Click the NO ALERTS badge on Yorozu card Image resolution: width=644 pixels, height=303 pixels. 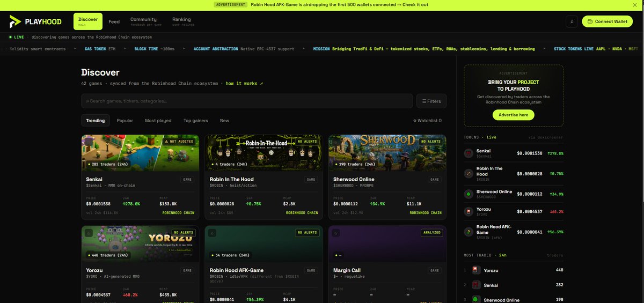click(x=183, y=233)
